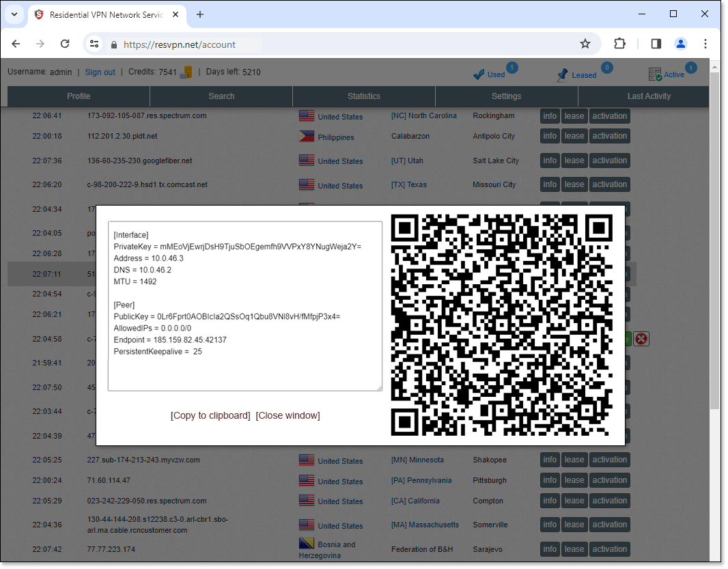Click the credits coins icon
728x569 pixels.
[186, 72]
